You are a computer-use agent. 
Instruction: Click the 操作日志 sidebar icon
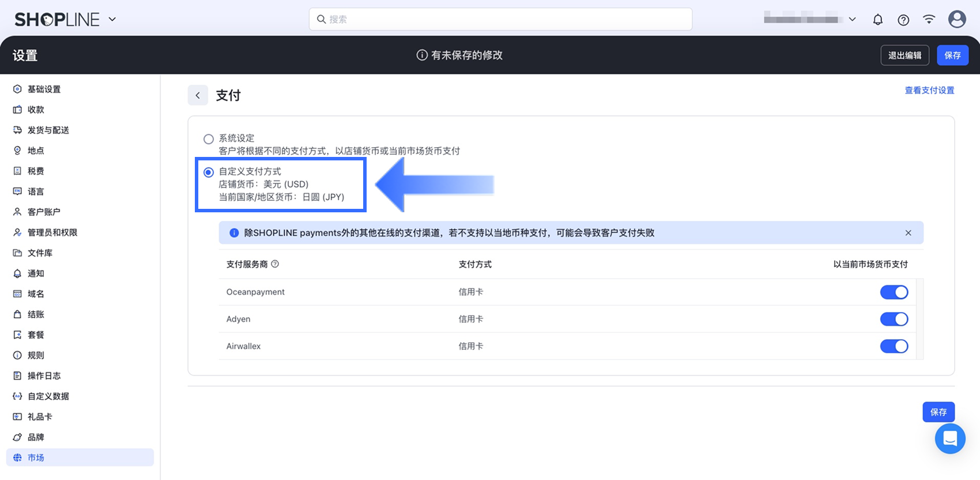click(17, 376)
